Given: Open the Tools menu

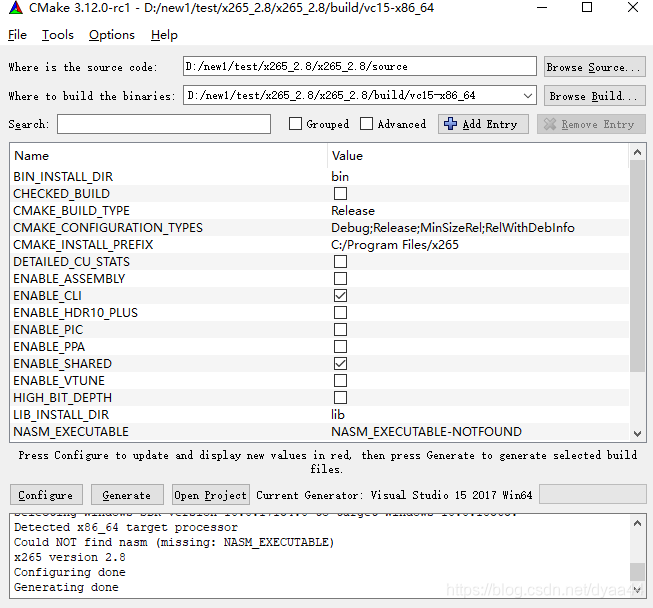Looking at the screenshot, I should 57,35.
